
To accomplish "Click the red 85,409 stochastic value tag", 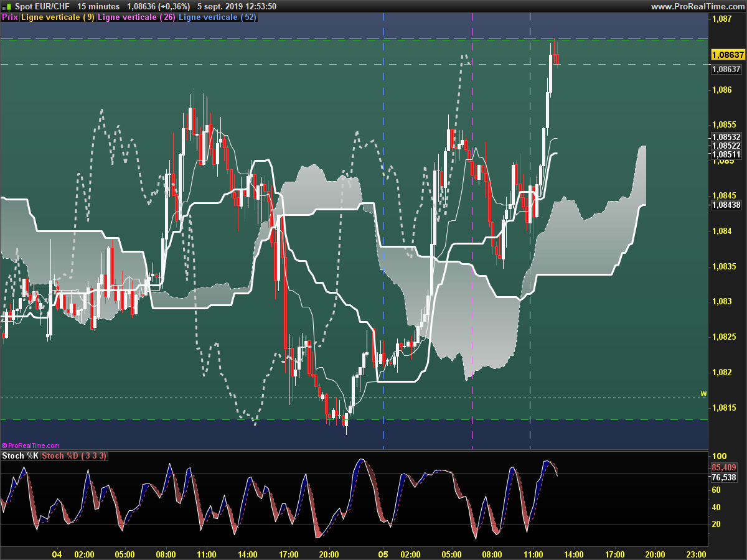I will 724,467.
